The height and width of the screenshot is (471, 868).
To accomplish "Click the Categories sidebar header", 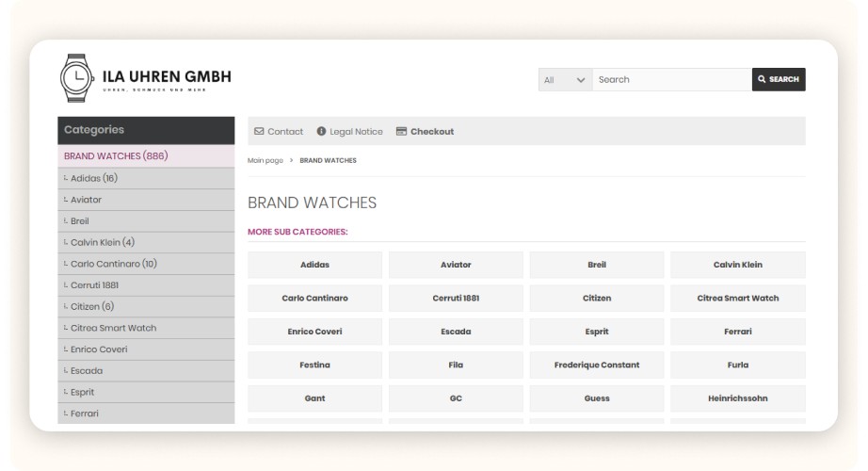I will (x=146, y=130).
